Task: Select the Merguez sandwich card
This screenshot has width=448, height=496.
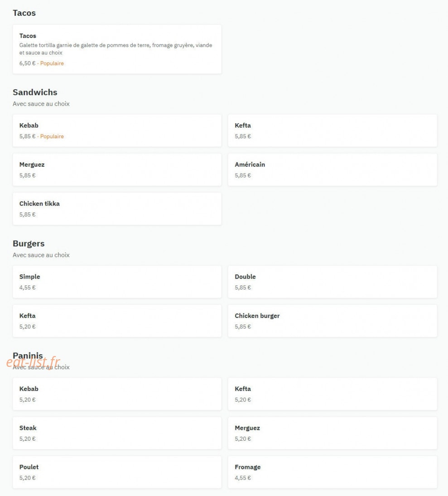Action: click(117, 170)
